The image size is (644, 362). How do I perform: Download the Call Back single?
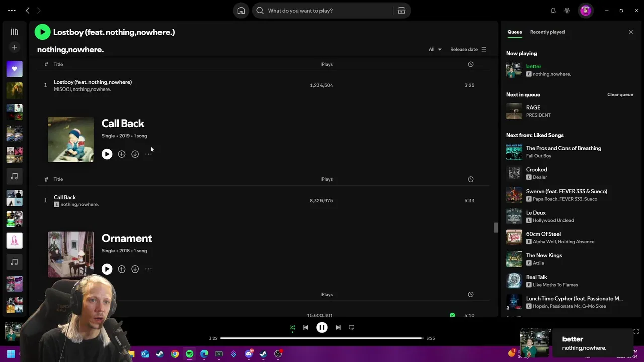(x=135, y=154)
